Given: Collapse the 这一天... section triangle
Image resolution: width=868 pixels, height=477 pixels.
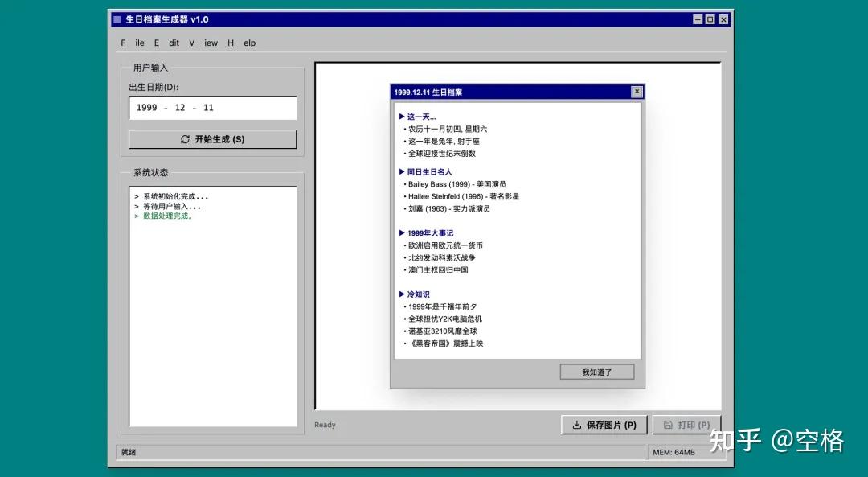Looking at the screenshot, I should pyautogui.click(x=402, y=117).
